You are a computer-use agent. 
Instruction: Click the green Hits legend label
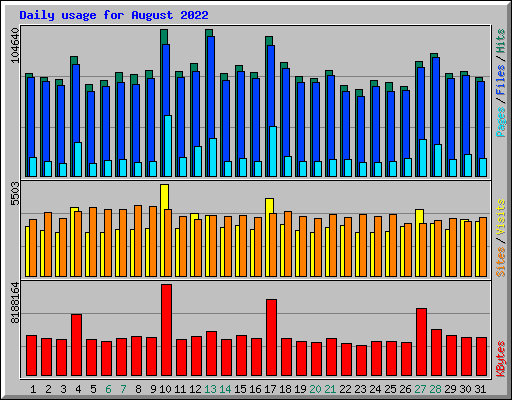click(x=501, y=41)
